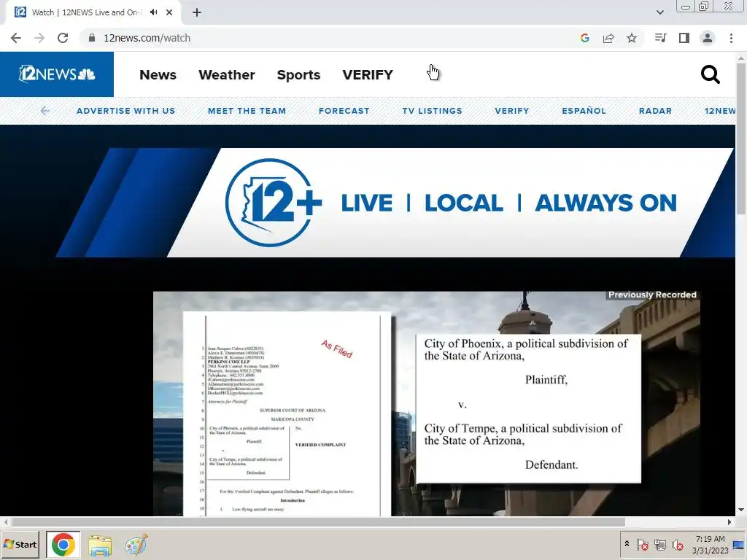747x560 pixels.
Task: Click the scroll down arrow
Action: pos(741,510)
